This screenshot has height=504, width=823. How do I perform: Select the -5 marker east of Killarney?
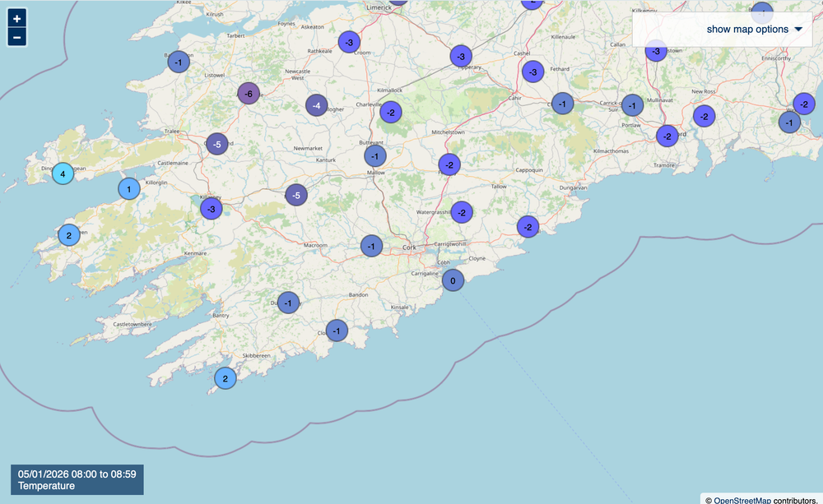pos(296,195)
